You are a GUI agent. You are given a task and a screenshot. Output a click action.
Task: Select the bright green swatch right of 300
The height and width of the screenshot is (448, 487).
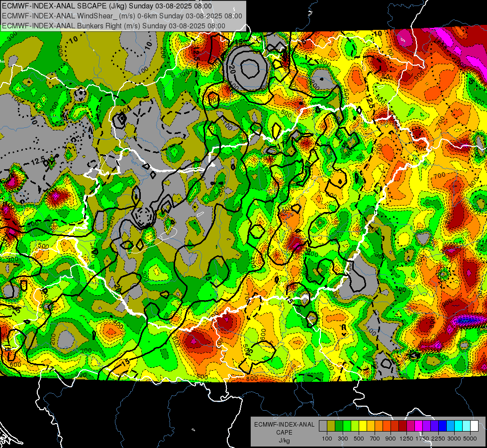pos(347,426)
